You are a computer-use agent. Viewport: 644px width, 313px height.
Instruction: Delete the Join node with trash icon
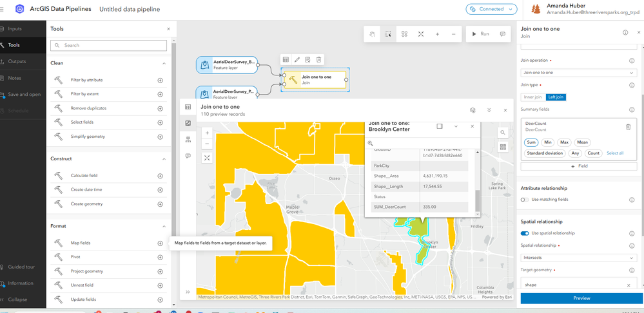318,59
